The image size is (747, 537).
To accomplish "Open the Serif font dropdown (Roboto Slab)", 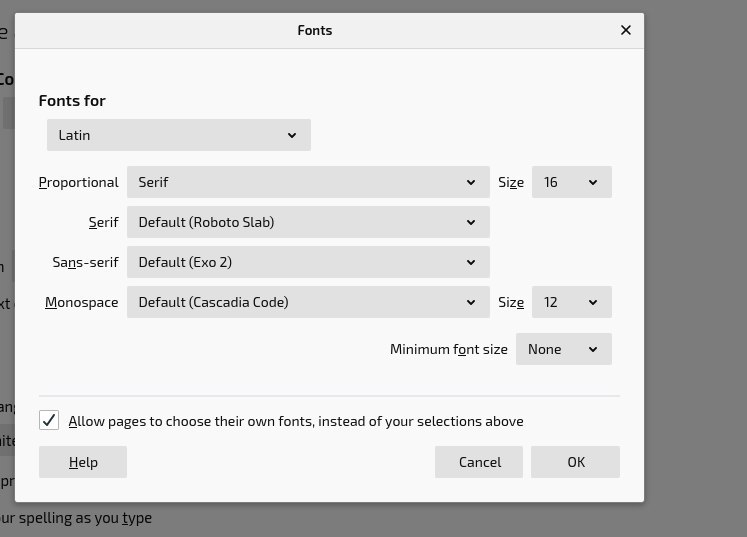I will (x=308, y=222).
